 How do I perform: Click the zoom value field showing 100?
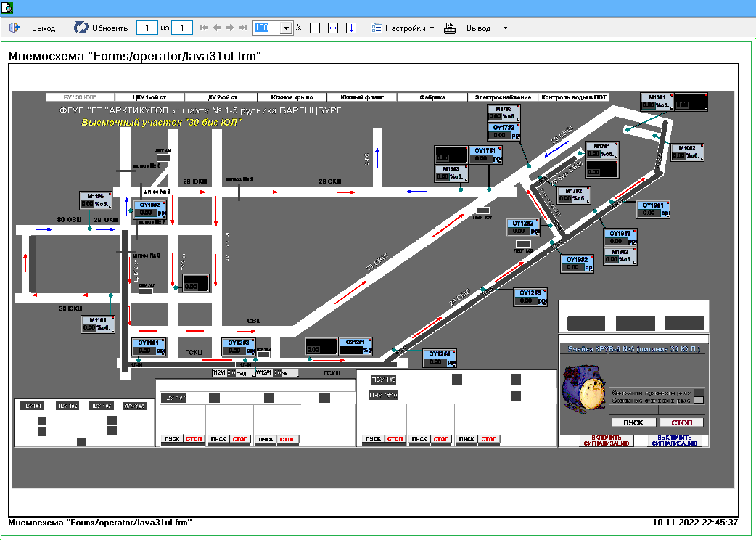(x=267, y=28)
